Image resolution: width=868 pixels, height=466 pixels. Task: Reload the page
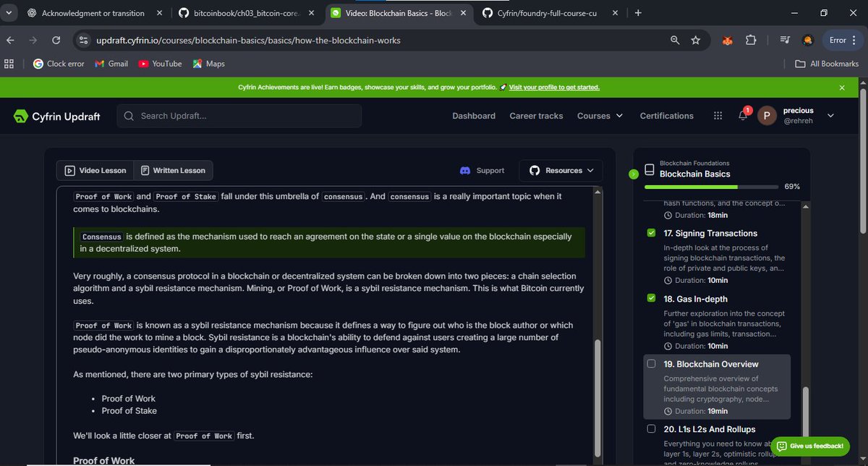tap(57, 41)
